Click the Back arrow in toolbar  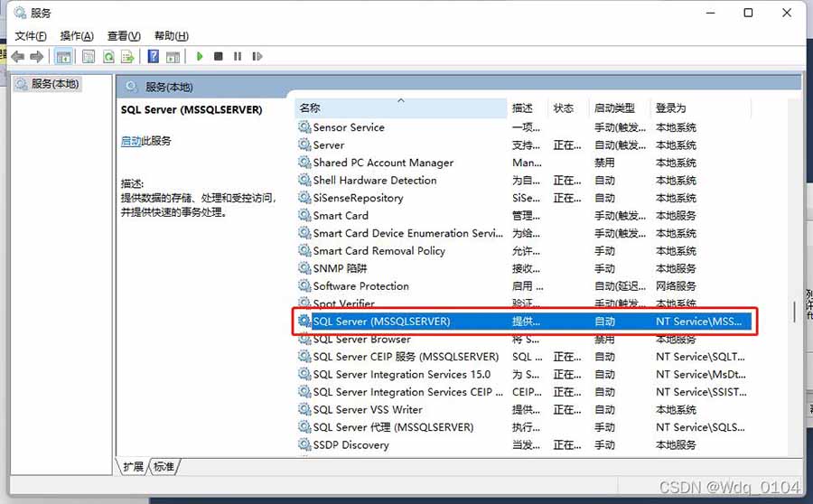tap(17, 56)
